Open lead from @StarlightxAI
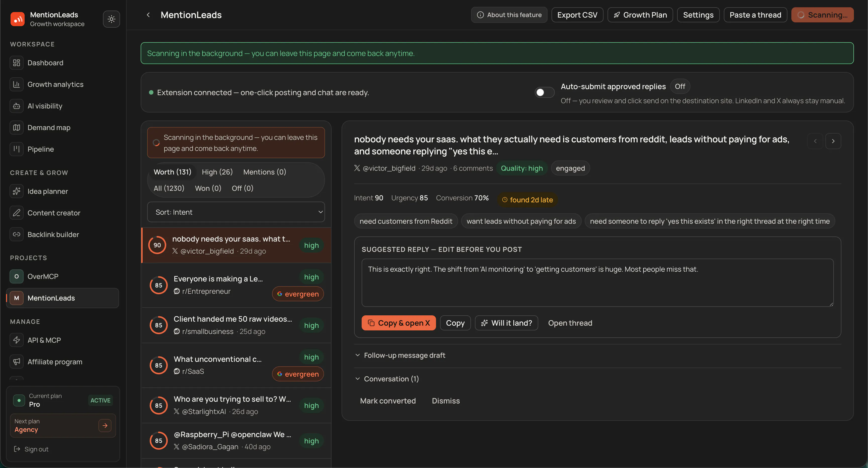Viewport: 868px width, 468px height. tap(236, 405)
